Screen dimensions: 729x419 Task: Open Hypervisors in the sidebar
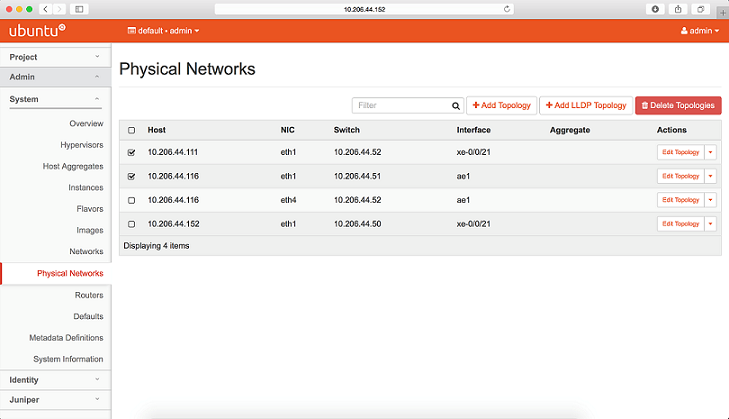[x=82, y=145]
